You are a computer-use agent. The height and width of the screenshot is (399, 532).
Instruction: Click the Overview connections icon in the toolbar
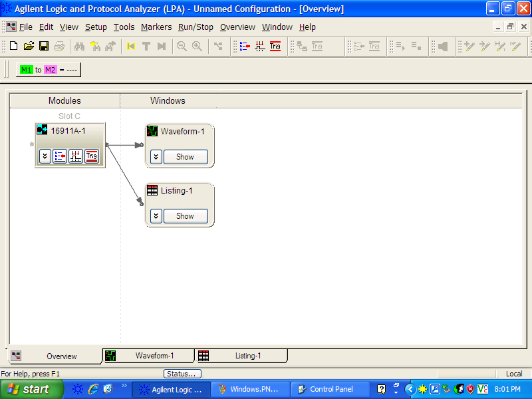point(218,46)
